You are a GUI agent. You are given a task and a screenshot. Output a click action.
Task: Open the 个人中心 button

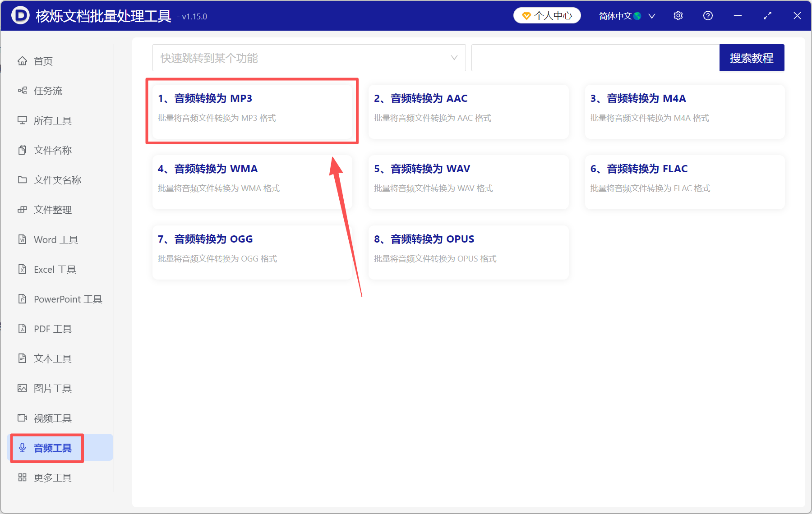(547, 16)
